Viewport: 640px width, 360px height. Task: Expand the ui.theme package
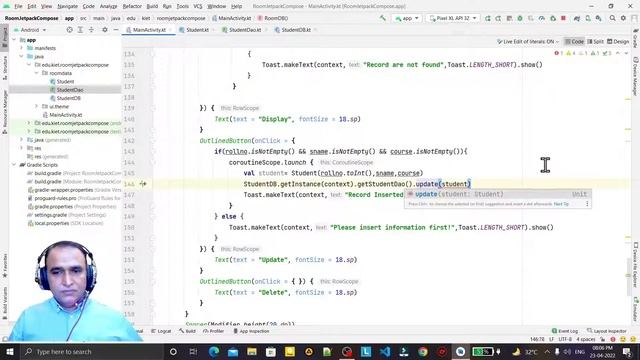[x=36, y=107]
